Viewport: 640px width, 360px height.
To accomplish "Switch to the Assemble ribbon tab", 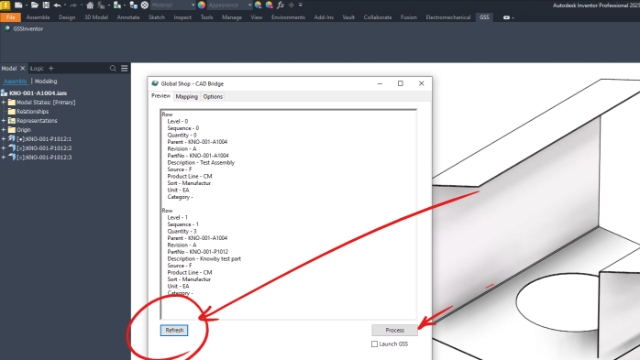I will coord(38,17).
